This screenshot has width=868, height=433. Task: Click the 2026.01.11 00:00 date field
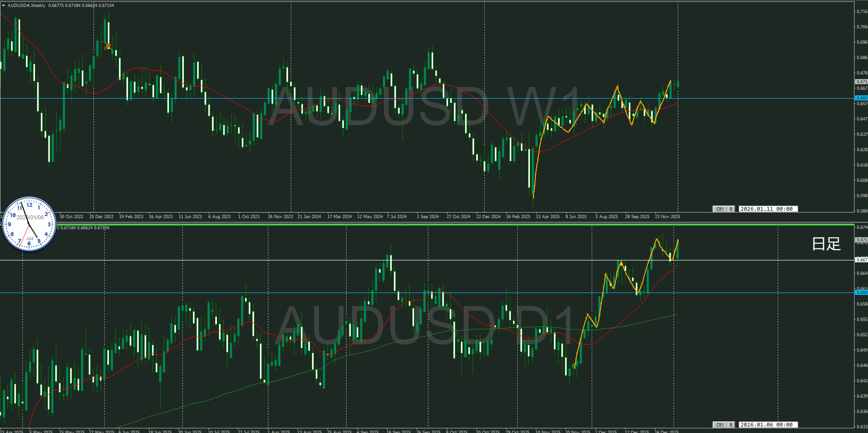(x=769, y=209)
